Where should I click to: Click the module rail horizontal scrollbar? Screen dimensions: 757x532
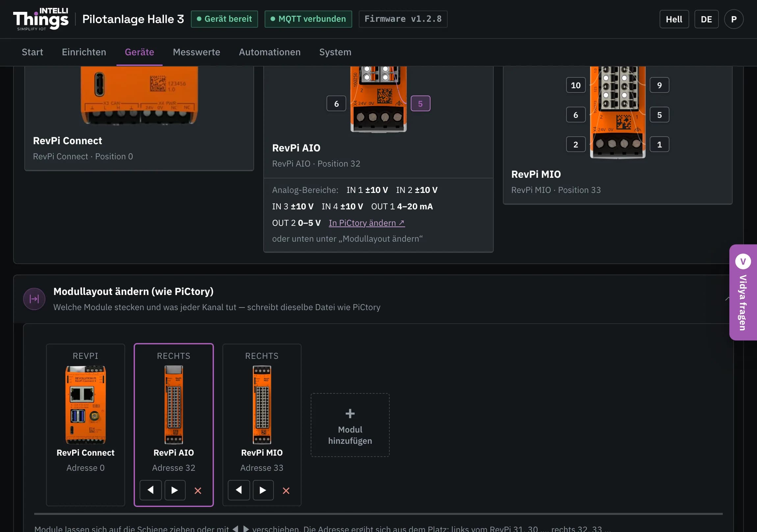click(x=378, y=514)
